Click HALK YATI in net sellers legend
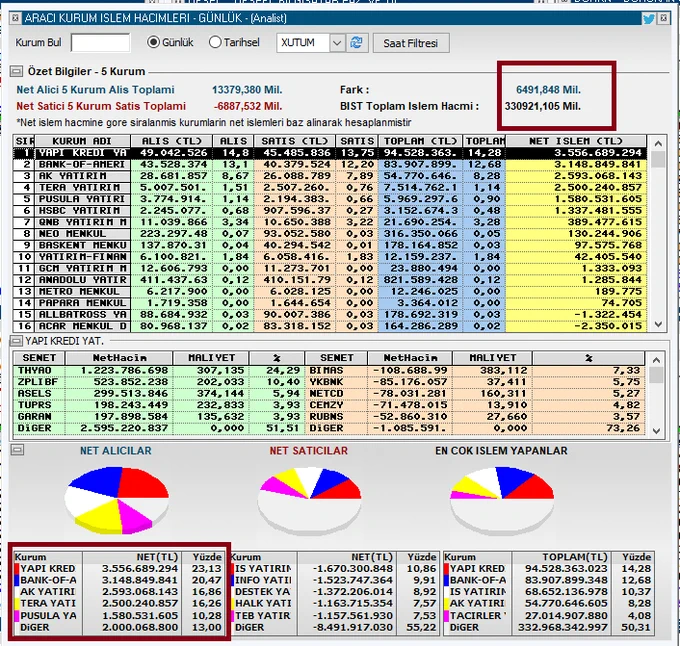The image size is (680, 646). coord(263,604)
